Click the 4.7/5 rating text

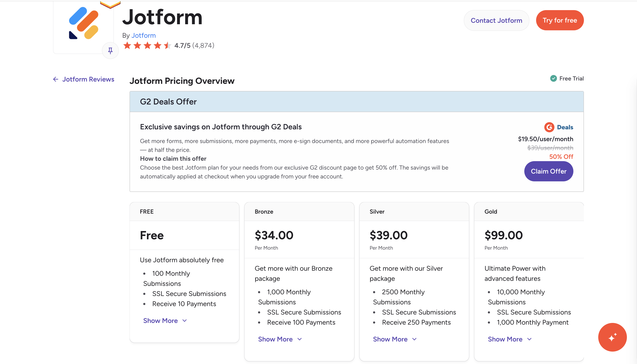tap(182, 45)
